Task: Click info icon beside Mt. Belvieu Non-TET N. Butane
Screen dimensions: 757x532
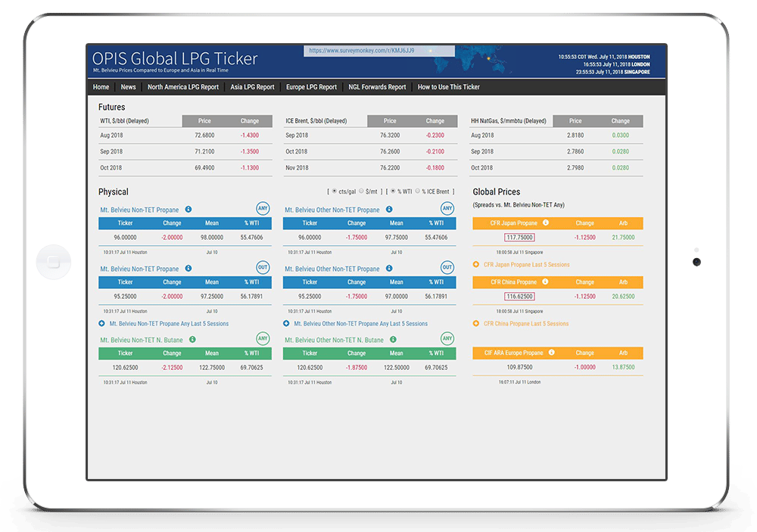Action: click(x=192, y=339)
